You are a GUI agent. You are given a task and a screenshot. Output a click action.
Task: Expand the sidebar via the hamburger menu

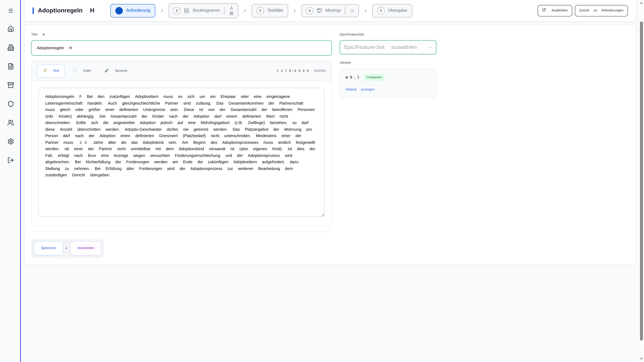11,11
